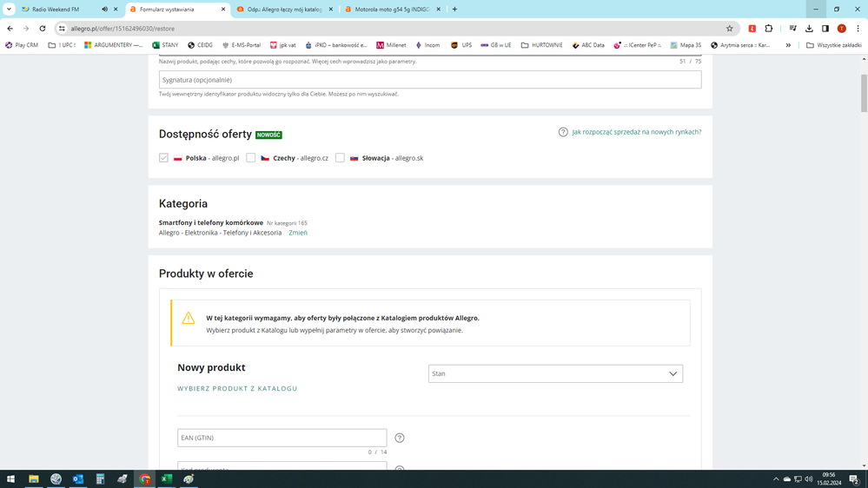868x488 pixels.
Task: Enable Czechy allegro.cz availability
Action: coord(251,158)
